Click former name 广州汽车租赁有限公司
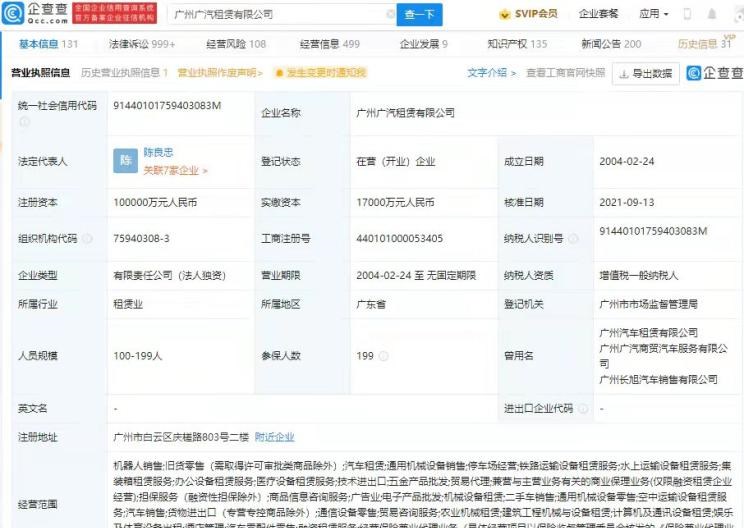 click(649, 332)
